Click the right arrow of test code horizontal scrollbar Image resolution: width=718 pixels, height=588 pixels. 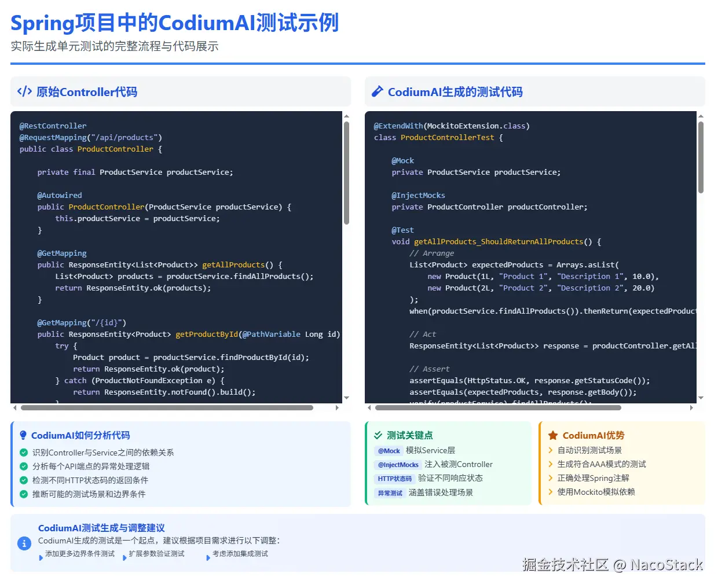(x=691, y=408)
